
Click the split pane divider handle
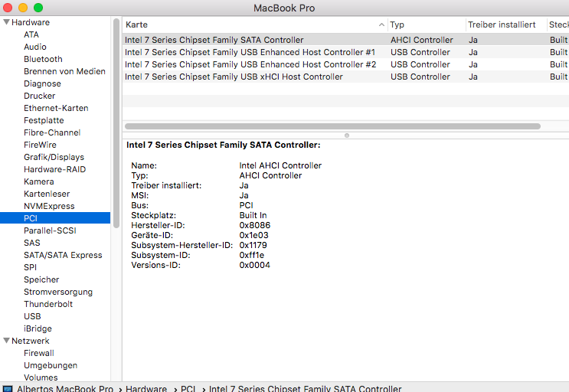347,136
